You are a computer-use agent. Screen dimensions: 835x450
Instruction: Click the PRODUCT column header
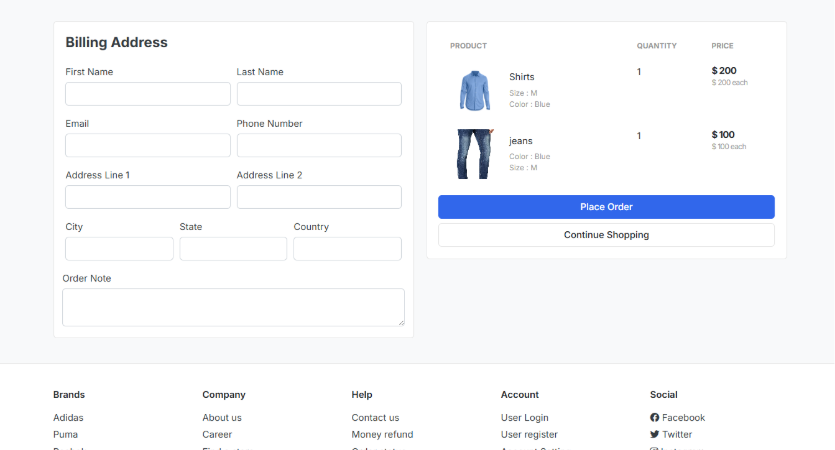coord(469,46)
